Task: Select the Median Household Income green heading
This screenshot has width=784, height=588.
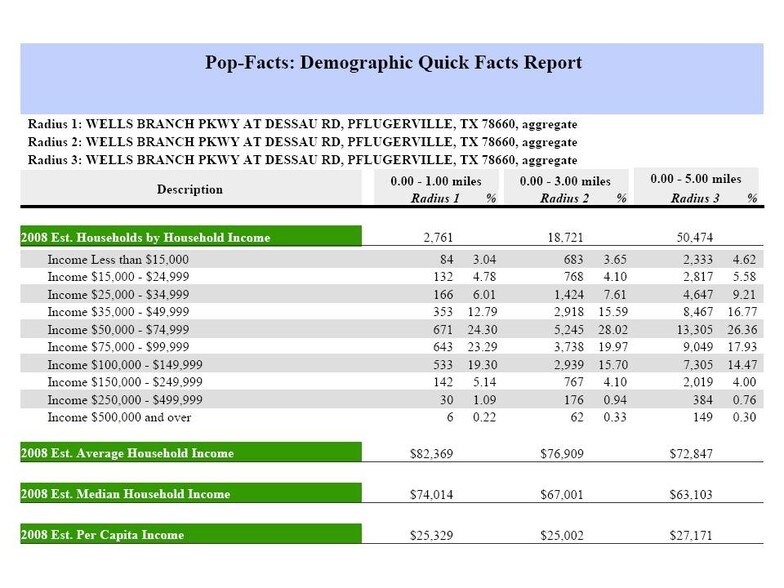Action: (125, 494)
